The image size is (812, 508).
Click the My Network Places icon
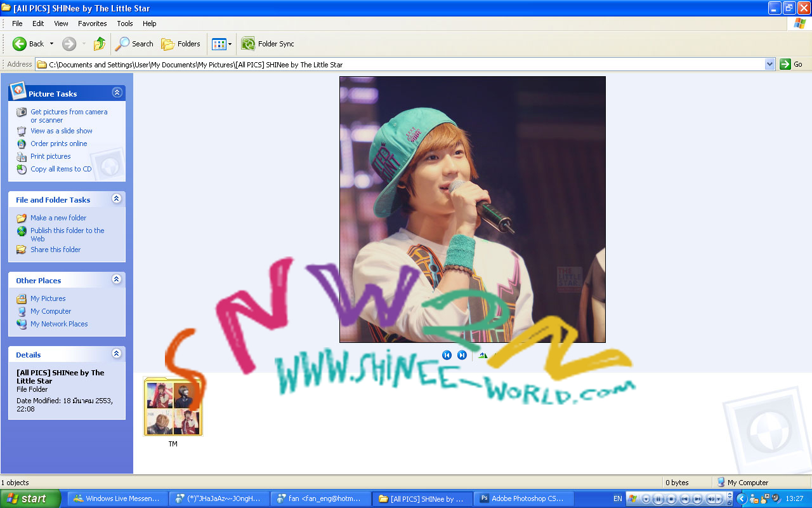[x=22, y=324]
